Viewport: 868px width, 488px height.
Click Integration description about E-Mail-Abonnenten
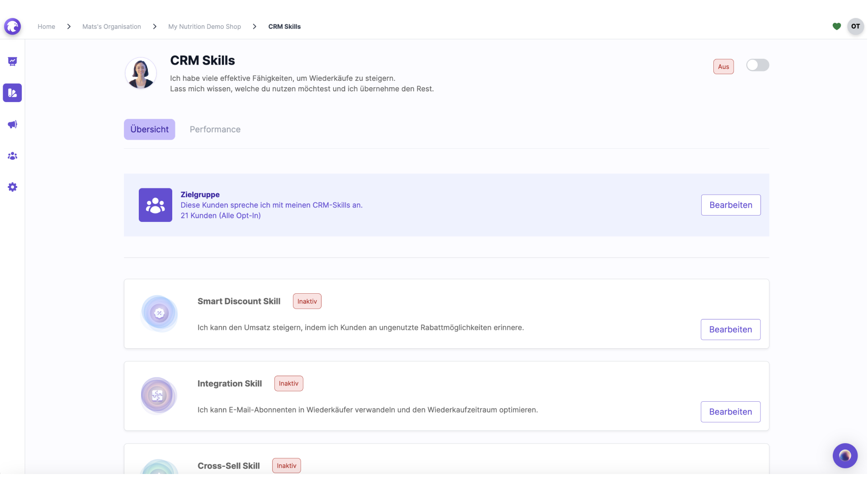coord(368,410)
